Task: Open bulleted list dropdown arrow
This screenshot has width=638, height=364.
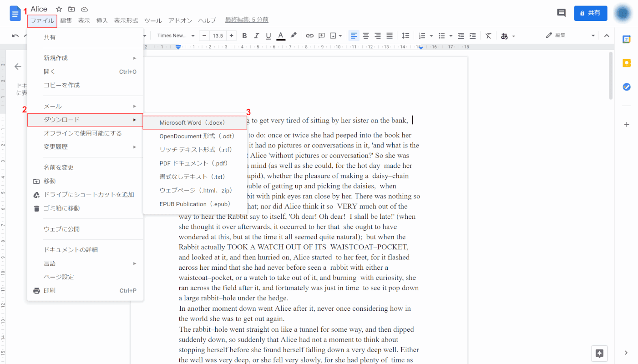Action: (451, 36)
